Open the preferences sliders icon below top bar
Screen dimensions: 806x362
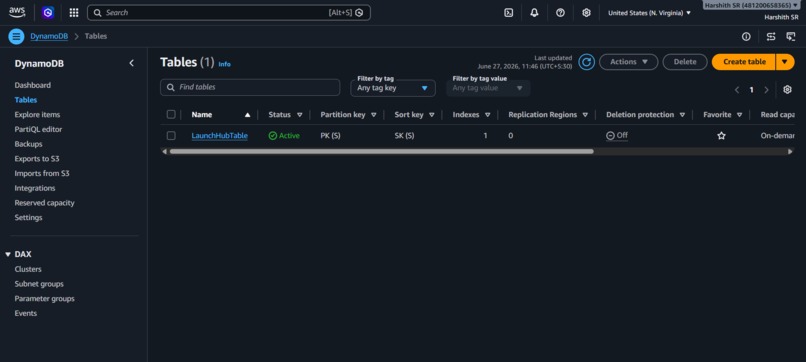771,37
